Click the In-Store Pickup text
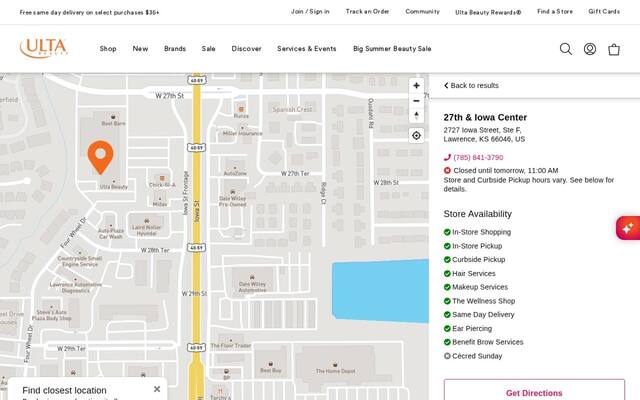This screenshot has height=400, width=640. click(477, 246)
